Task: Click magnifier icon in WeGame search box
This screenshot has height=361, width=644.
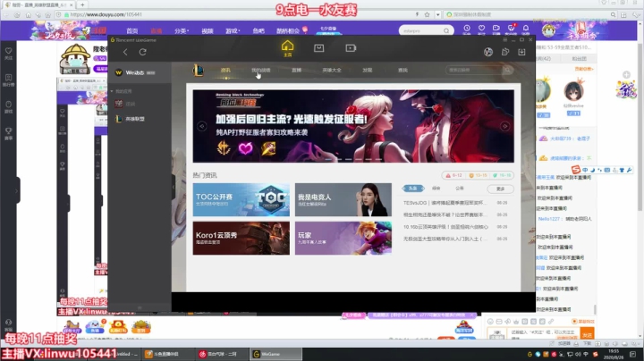Action: 507,71
